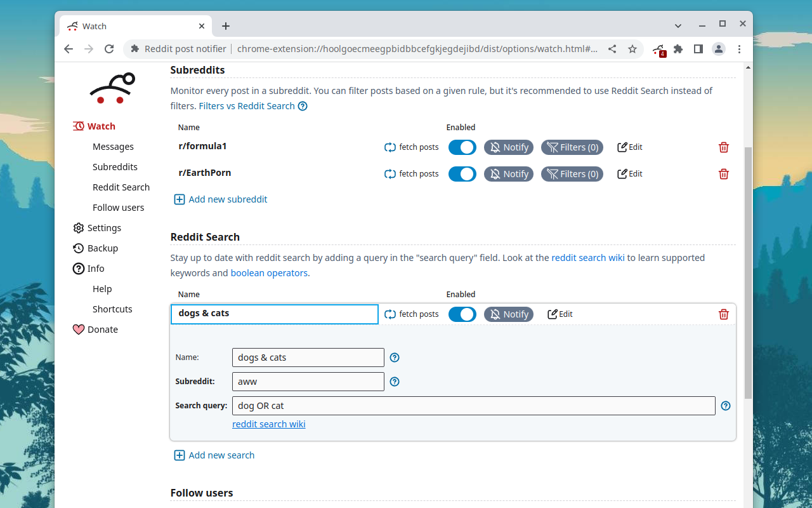The image size is (812, 508).
Task: Edit the r/EarthPorn subreddit entry
Action: click(630, 174)
